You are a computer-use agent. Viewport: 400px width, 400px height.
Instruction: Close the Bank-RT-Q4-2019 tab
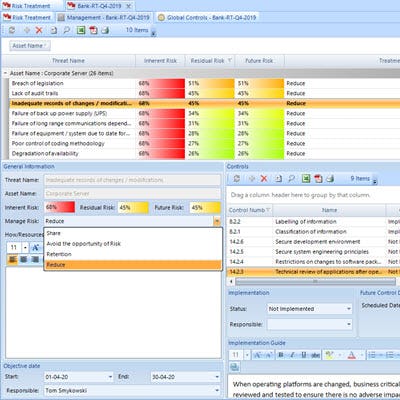pyautogui.click(x=128, y=6)
